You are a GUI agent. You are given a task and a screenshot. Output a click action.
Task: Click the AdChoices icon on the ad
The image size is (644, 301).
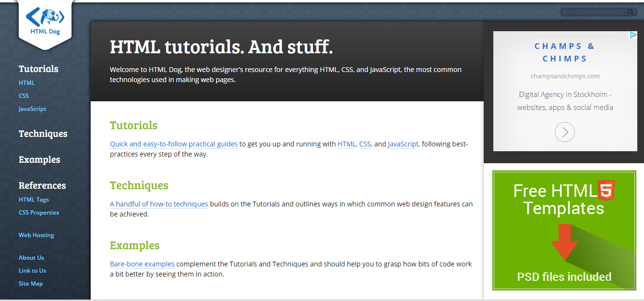634,35
